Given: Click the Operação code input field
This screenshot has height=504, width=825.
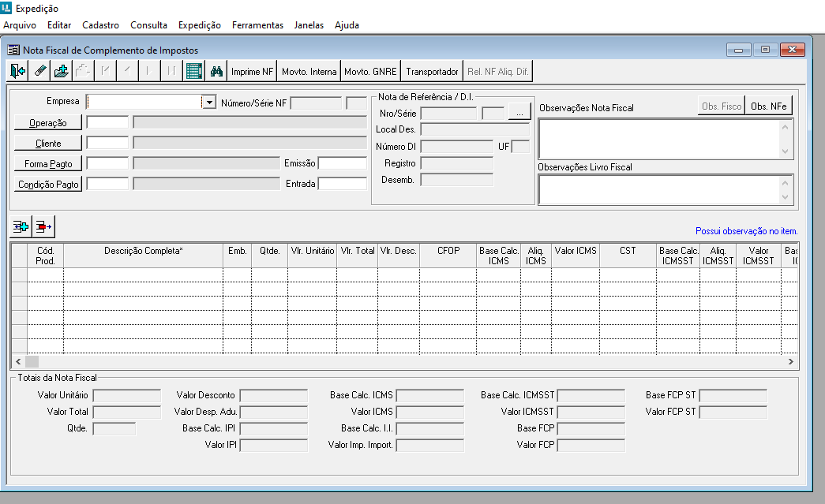Looking at the screenshot, I should pos(107,122).
